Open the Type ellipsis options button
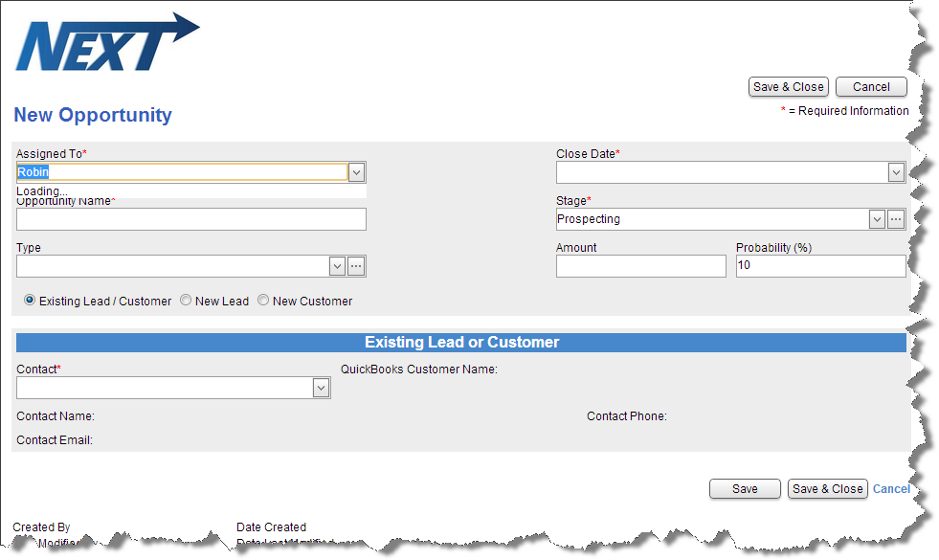The width and height of the screenshot is (939, 560). tap(356, 266)
